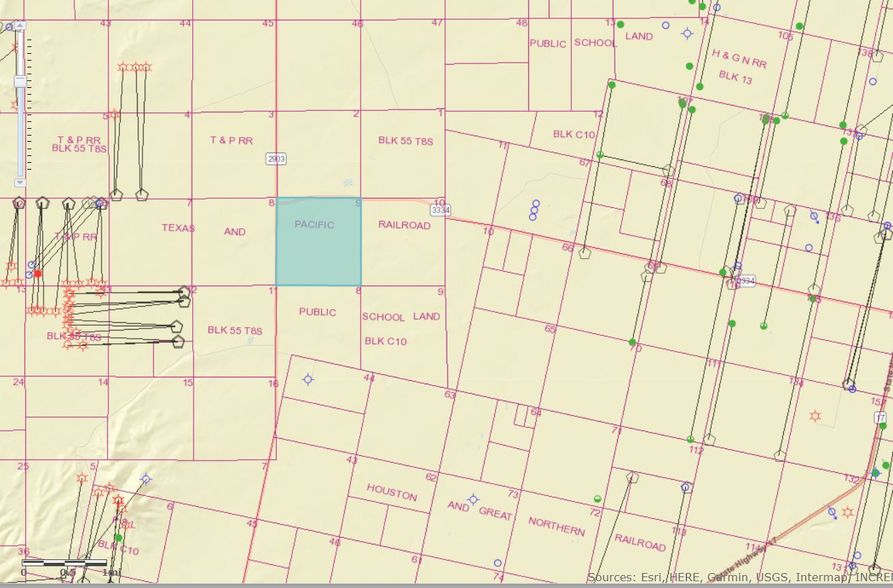
Task: Click the blue circle well near section 74
Action: tap(498, 563)
